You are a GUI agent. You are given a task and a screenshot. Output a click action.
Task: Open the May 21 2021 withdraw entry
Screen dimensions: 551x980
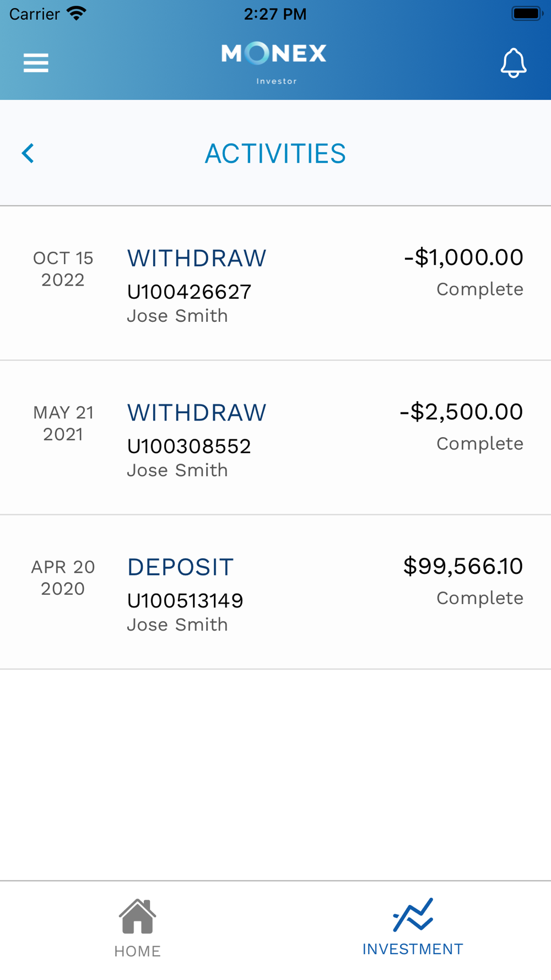pos(275,438)
